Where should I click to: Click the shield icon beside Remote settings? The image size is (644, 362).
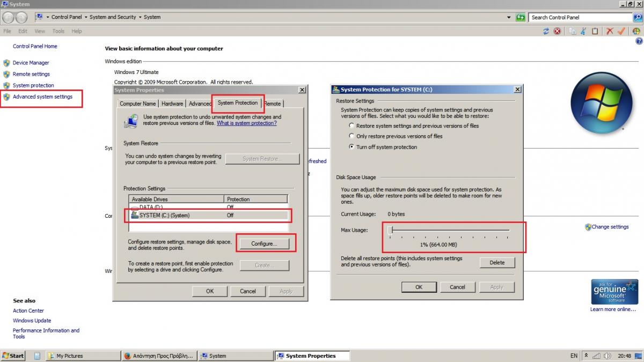(x=6, y=74)
